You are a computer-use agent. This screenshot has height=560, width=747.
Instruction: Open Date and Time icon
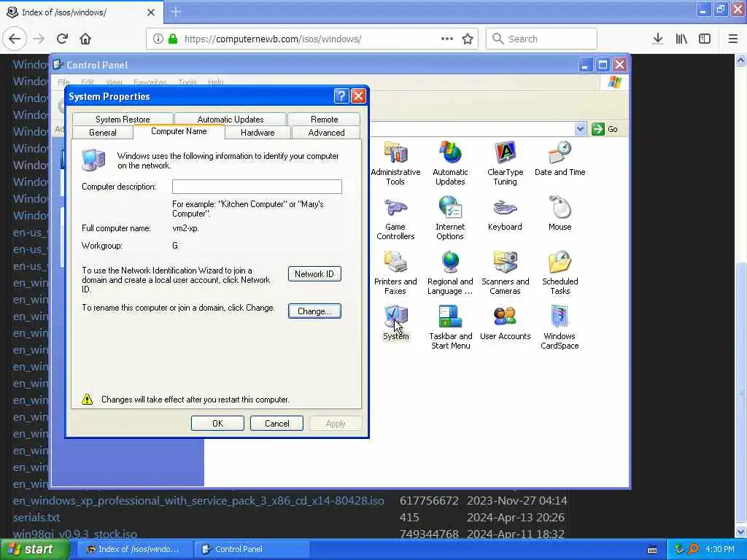point(560,159)
